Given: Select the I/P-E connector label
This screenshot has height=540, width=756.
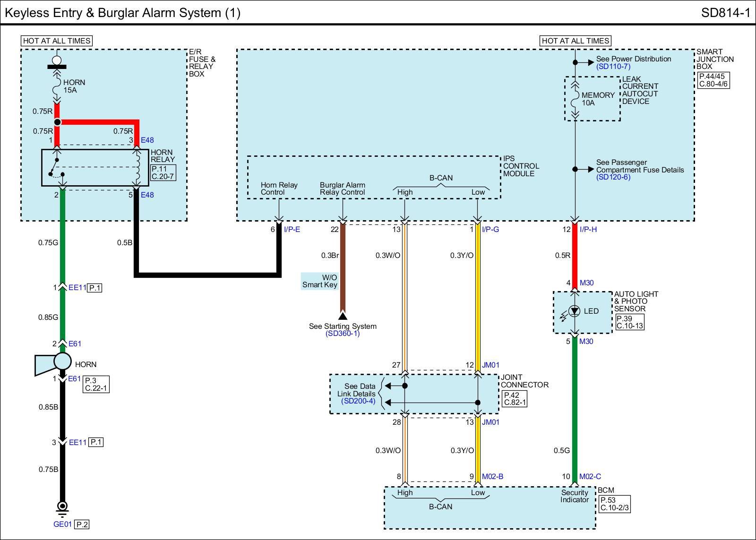Looking at the screenshot, I should (292, 230).
